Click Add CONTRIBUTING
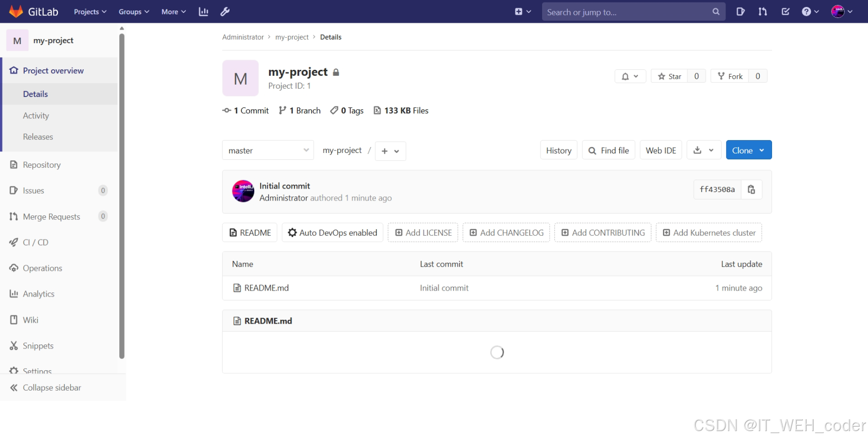Screen dimensions: 868x440 [603, 233]
